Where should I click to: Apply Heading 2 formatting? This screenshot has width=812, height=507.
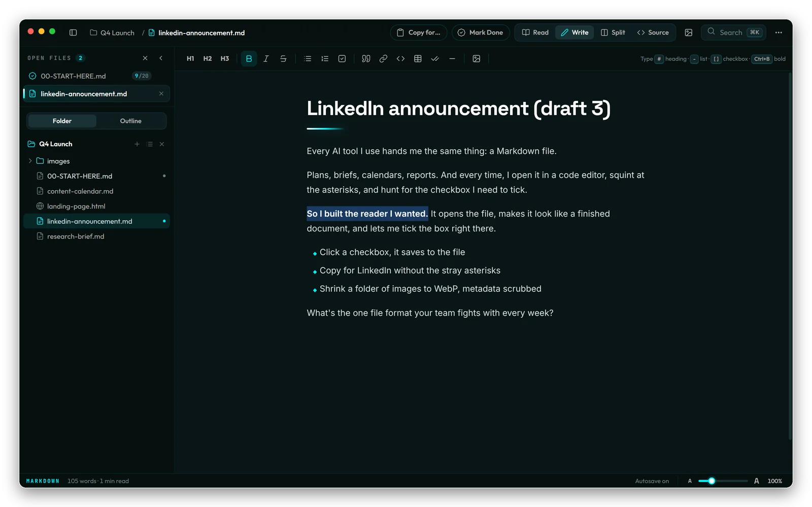(208, 59)
